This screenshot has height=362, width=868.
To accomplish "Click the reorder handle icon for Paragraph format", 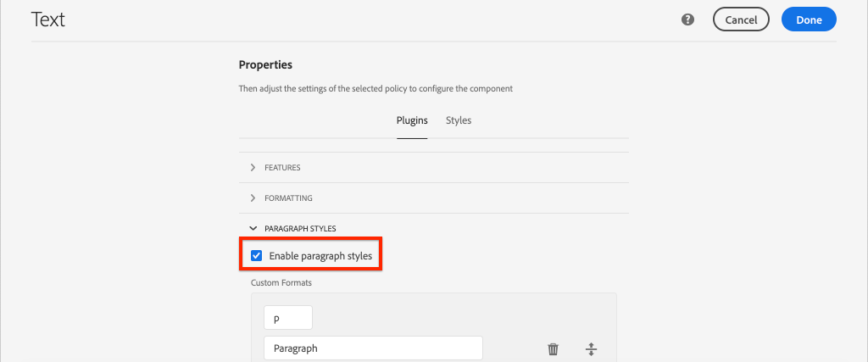I will [x=592, y=348].
